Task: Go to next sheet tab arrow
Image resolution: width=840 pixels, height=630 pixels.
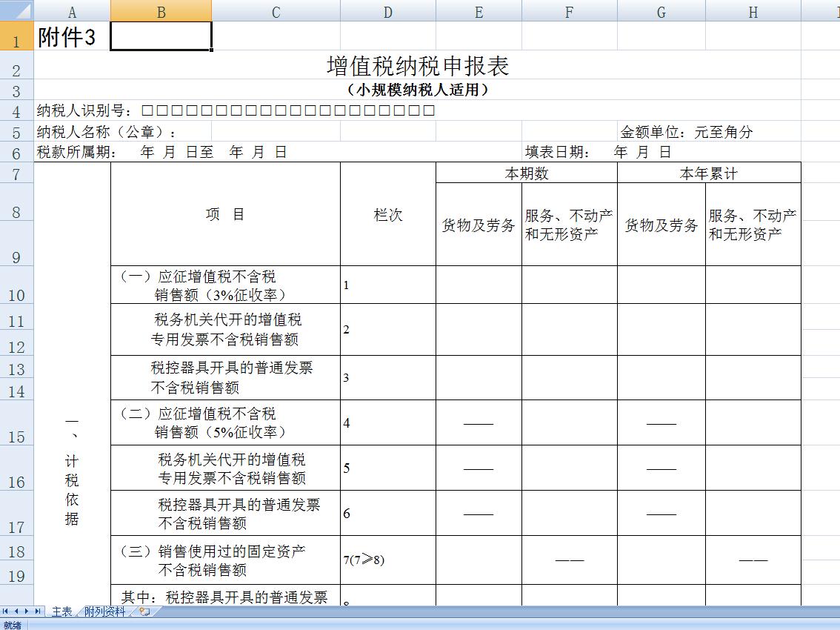Action: point(26,611)
